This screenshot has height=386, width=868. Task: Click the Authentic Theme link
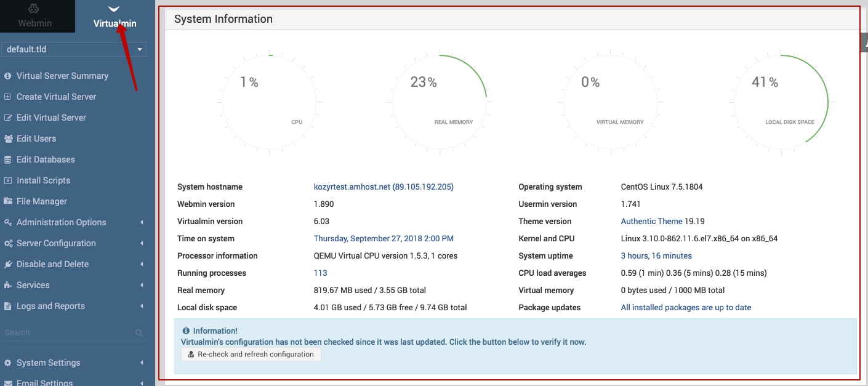pos(651,222)
